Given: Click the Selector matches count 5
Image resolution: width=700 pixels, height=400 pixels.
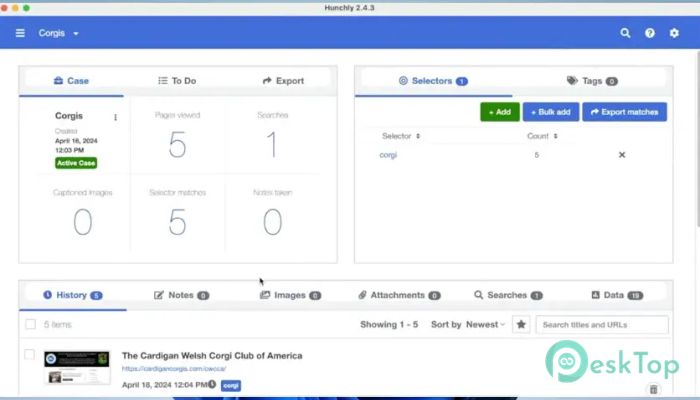Looking at the screenshot, I should coord(177,222).
